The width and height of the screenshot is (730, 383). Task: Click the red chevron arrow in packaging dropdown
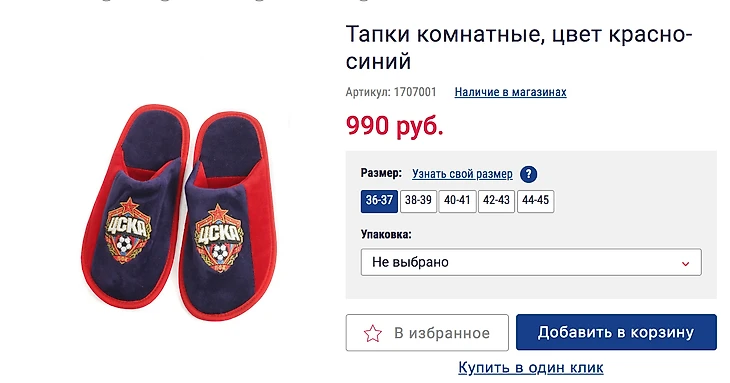pos(685,263)
